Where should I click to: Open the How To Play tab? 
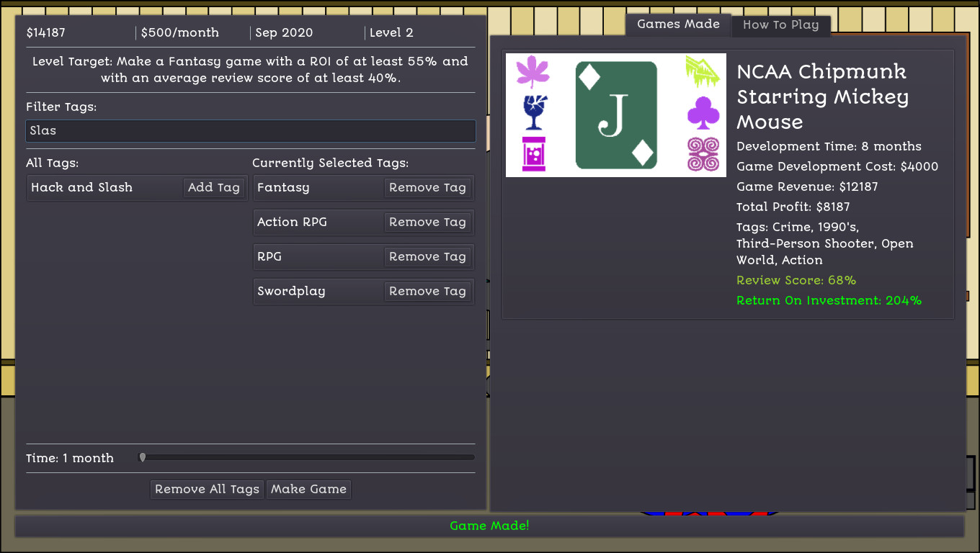pos(780,25)
